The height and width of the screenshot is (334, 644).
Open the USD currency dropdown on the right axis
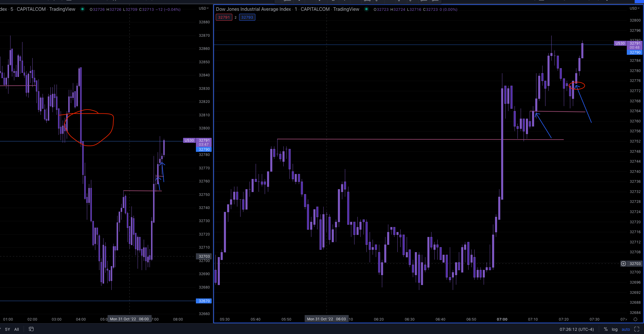634,8
